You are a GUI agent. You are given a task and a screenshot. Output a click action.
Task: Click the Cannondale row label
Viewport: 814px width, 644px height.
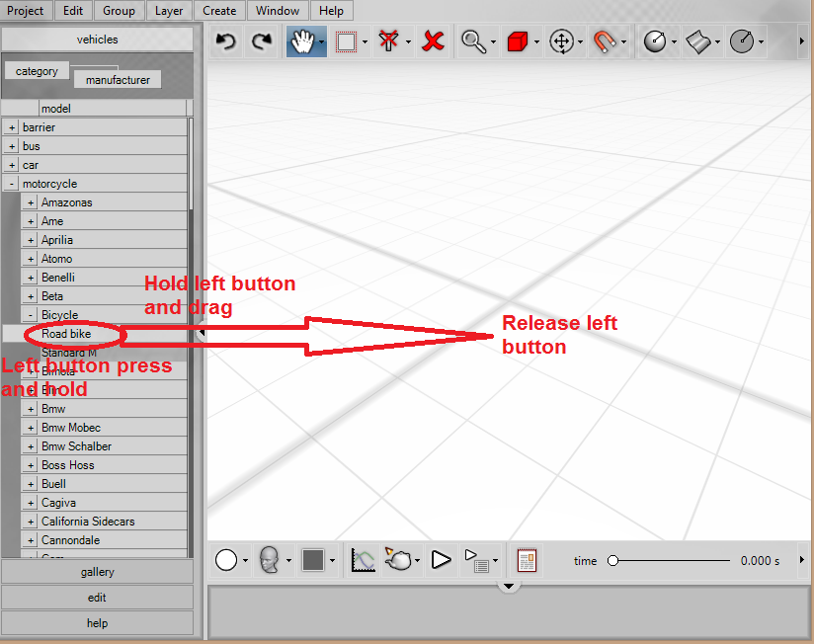70,540
